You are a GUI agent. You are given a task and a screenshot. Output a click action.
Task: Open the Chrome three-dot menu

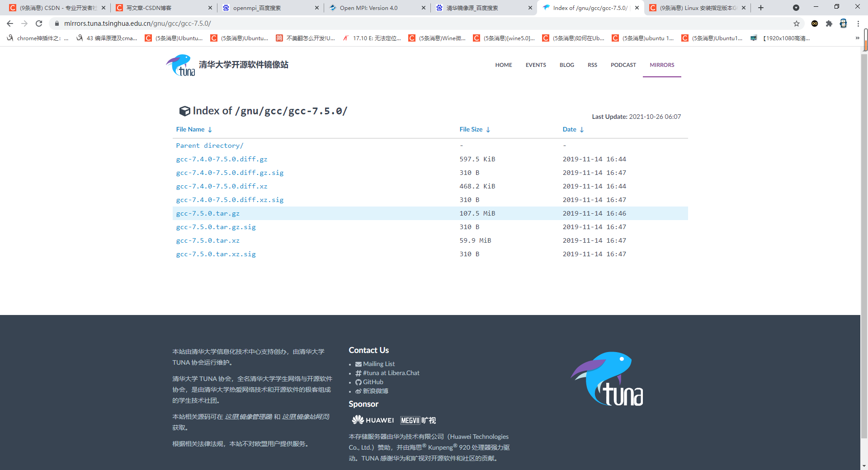[x=859, y=23]
